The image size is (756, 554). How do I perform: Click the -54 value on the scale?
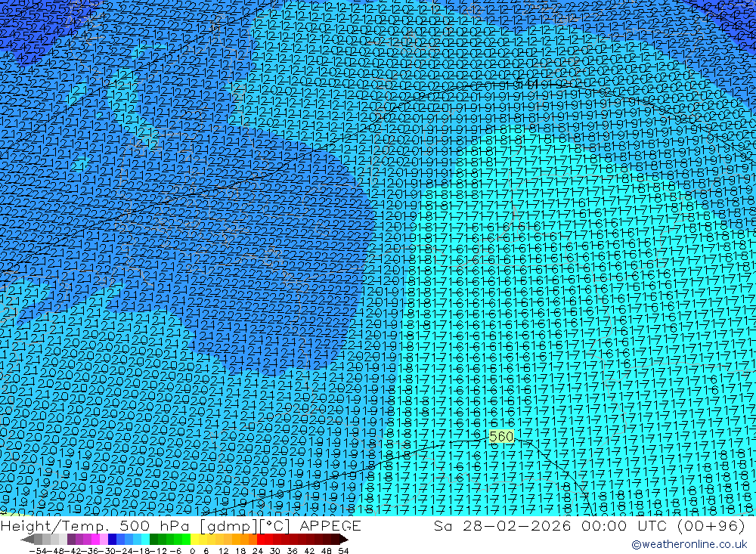[x=38, y=551]
